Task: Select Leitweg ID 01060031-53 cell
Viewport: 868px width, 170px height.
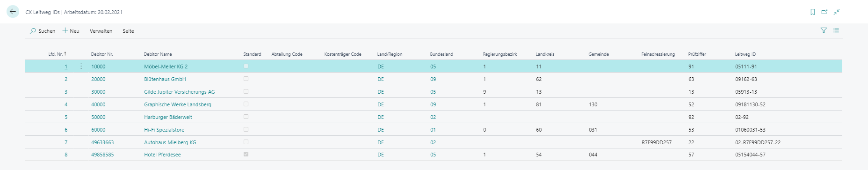Action: pos(750,130)
